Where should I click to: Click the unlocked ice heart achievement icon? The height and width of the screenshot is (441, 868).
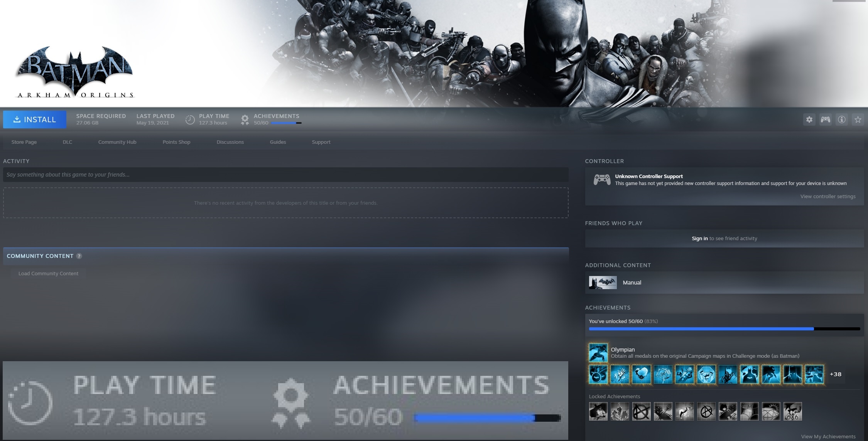641,374
